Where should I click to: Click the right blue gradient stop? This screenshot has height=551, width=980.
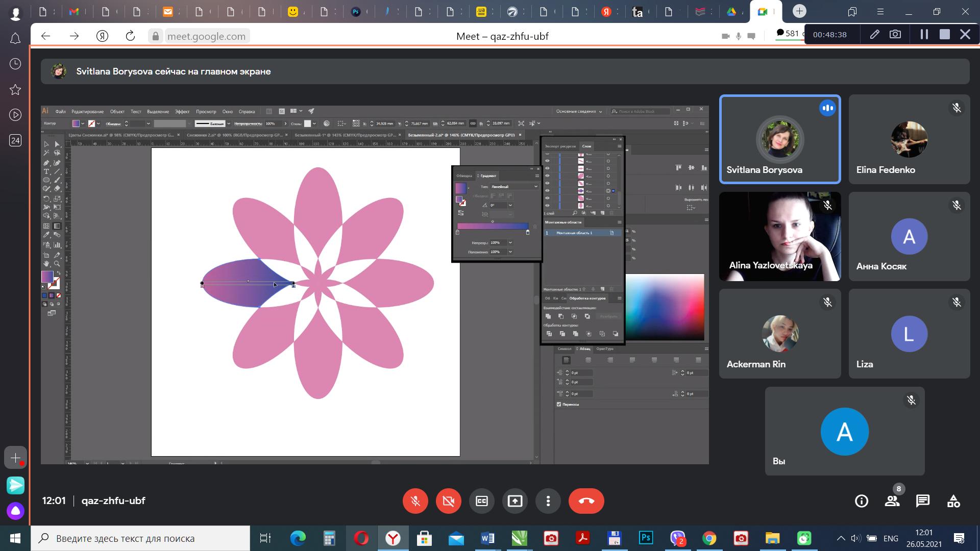pyautogui.click(x=528, y=232)
